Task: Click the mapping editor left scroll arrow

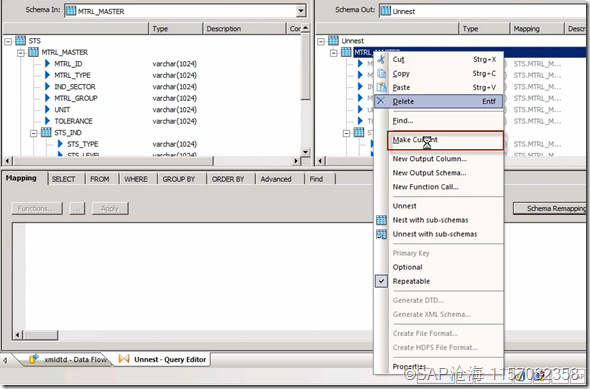Action: pos(18,334)
